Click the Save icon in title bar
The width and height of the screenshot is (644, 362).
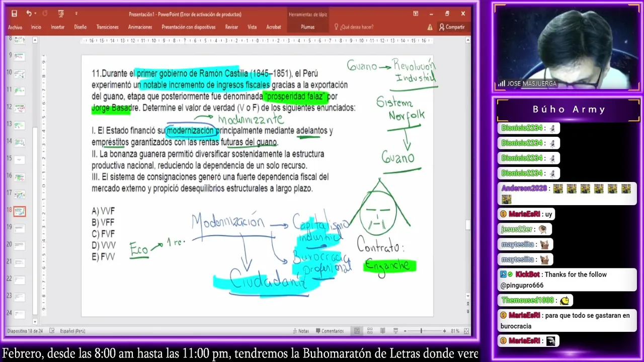coord(14,14)
